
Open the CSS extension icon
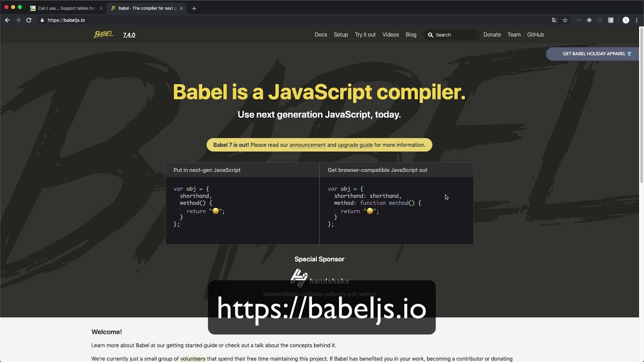(579, 20)
